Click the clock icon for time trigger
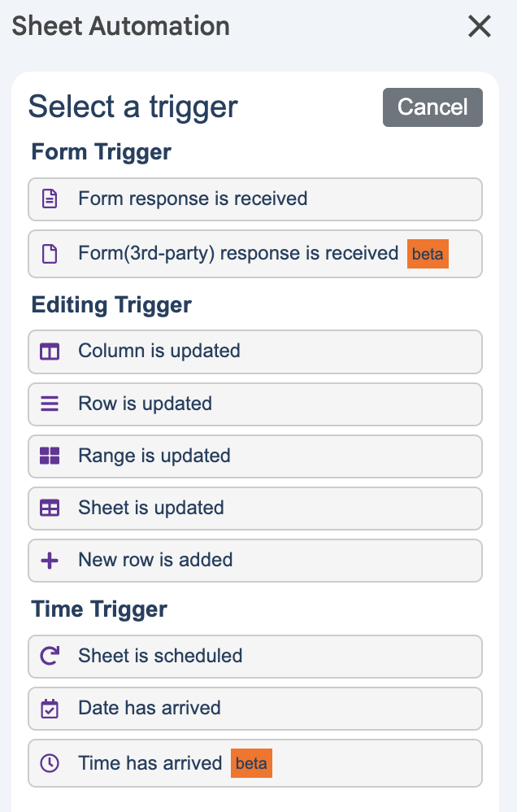Screen dimensions: 517x812 (50, 763)
